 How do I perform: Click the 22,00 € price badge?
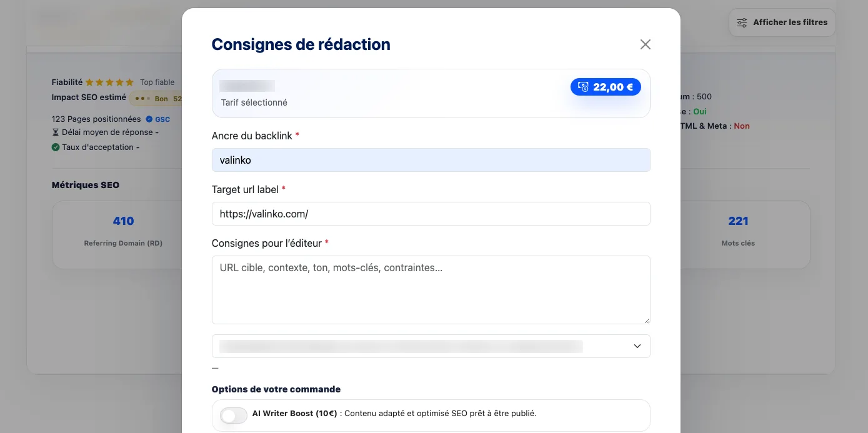(606, 87)
